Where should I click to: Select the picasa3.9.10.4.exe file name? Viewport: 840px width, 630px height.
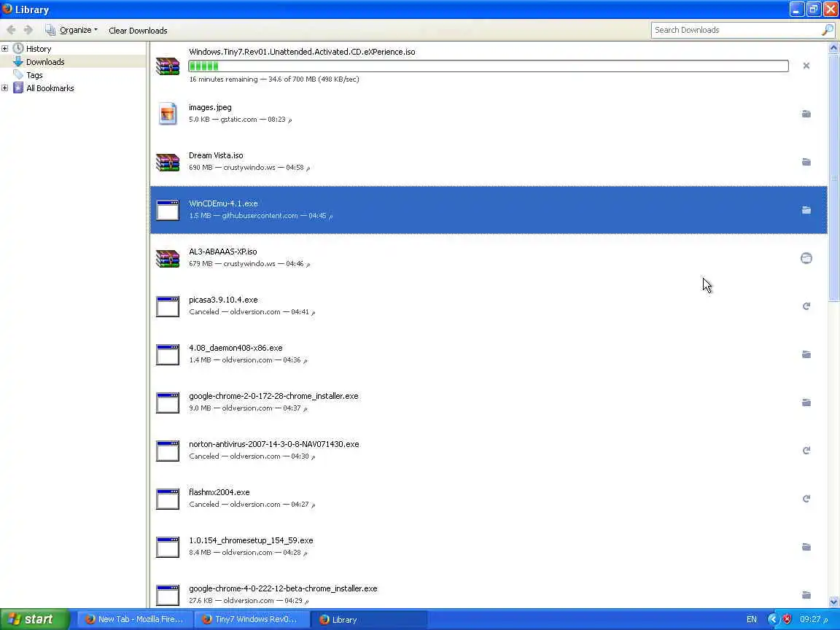(223, 300)
